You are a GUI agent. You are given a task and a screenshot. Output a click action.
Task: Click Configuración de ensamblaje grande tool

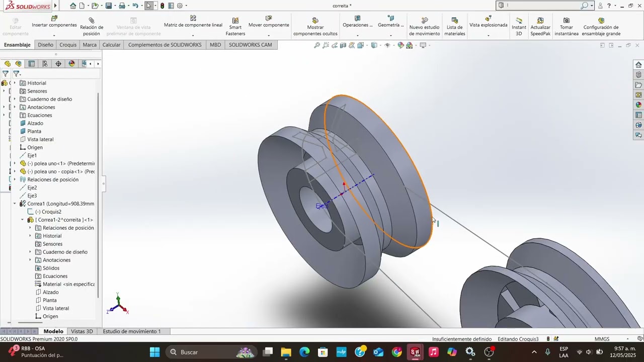coord(601,27)
